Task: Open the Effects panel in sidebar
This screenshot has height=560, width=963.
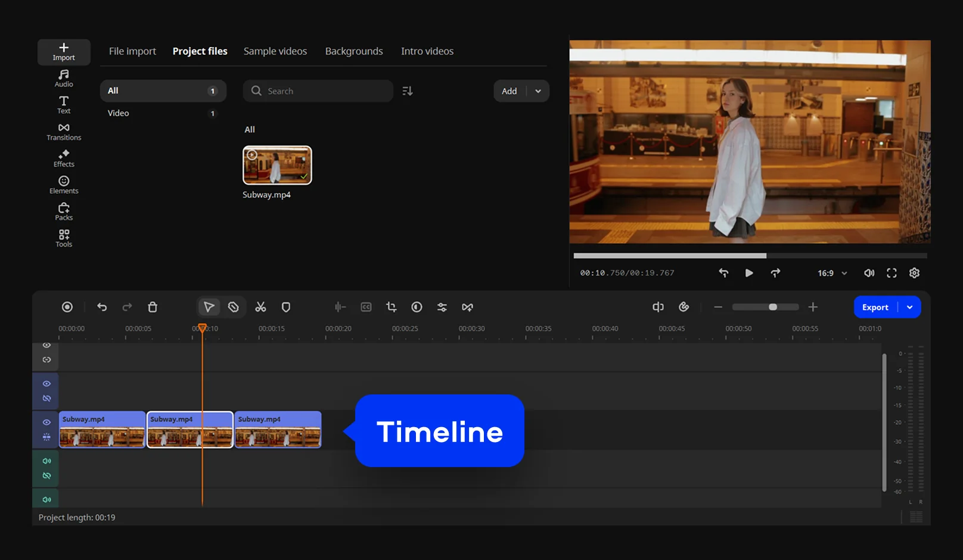Action: tap(64, 158)
